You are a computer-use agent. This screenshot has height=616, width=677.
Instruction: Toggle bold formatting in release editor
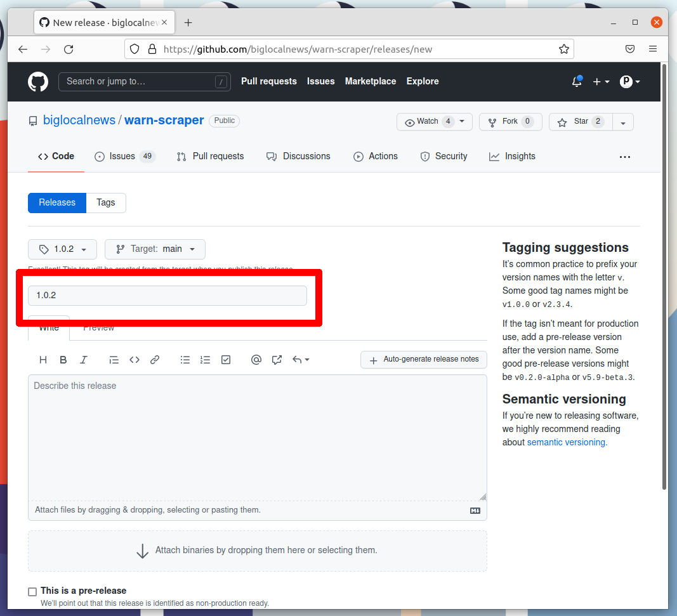63,360
